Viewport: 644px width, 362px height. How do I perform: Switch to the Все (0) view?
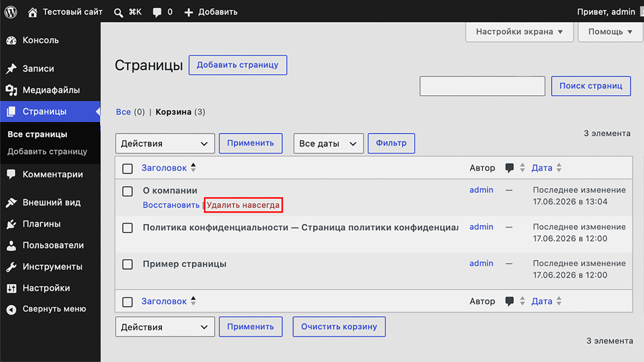[130, 112]
